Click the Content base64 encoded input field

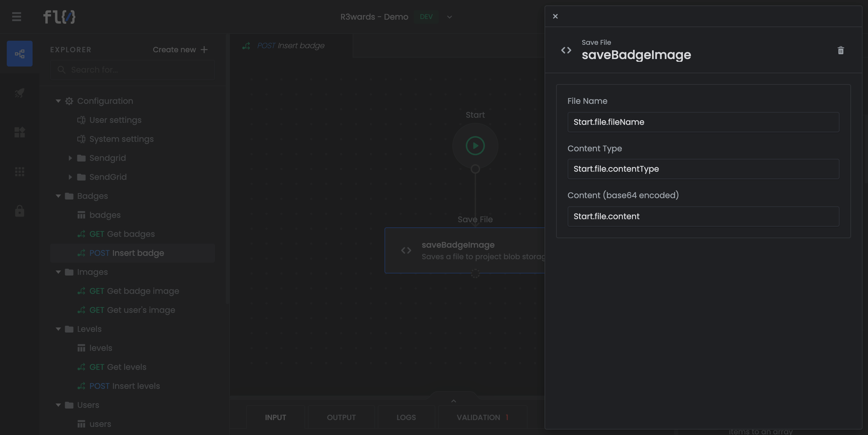click(703, 216)
